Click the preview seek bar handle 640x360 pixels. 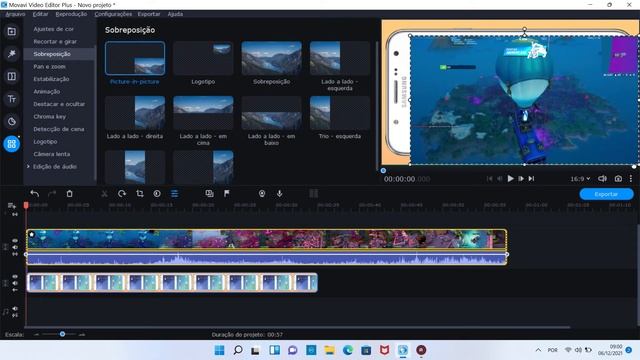(x=383, y=171)
